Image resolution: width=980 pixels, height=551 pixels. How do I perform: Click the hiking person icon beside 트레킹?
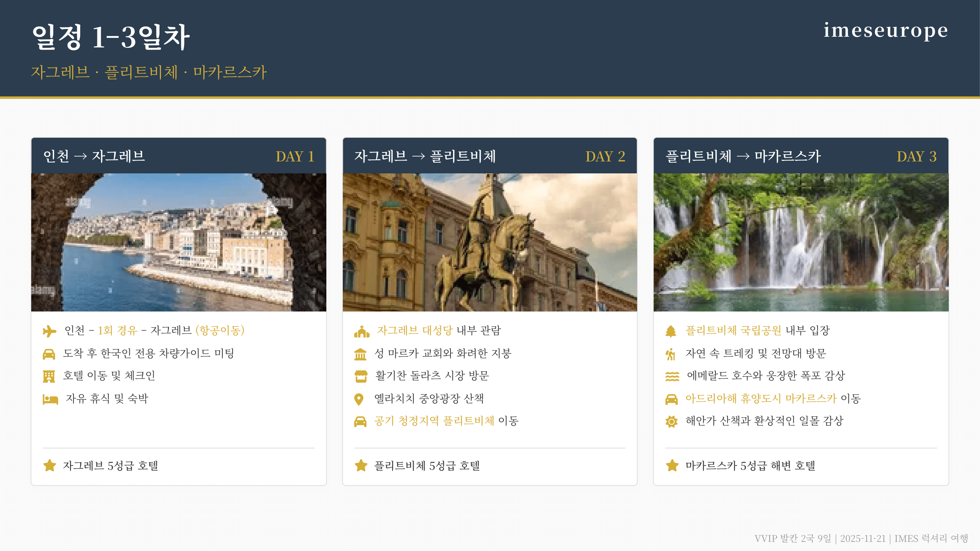coord(671,354)
